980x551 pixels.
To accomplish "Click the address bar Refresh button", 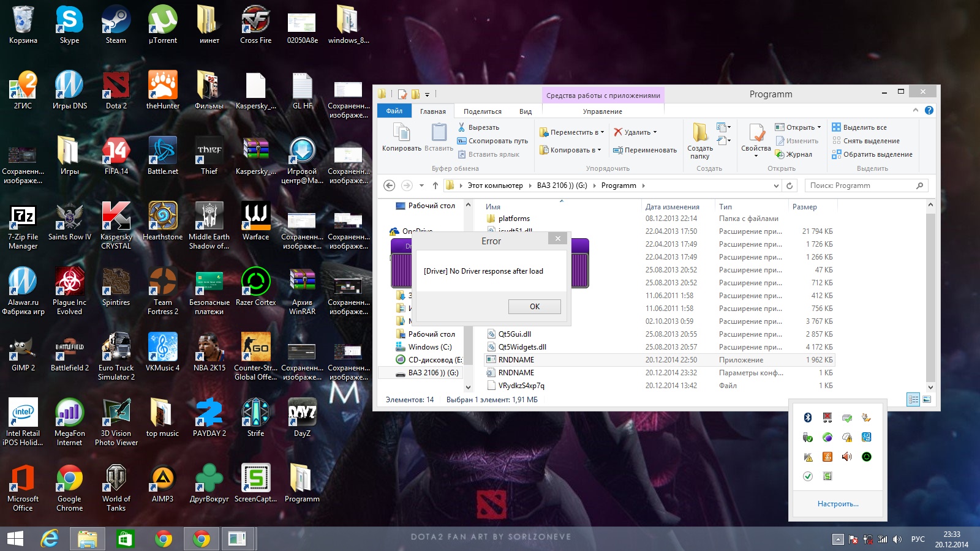I will point(790,186).
